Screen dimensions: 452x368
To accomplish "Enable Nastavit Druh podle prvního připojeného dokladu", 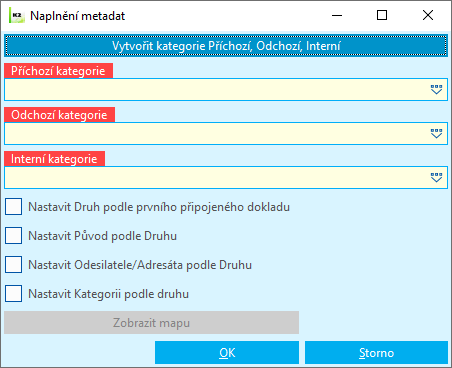I will (13, 207).
